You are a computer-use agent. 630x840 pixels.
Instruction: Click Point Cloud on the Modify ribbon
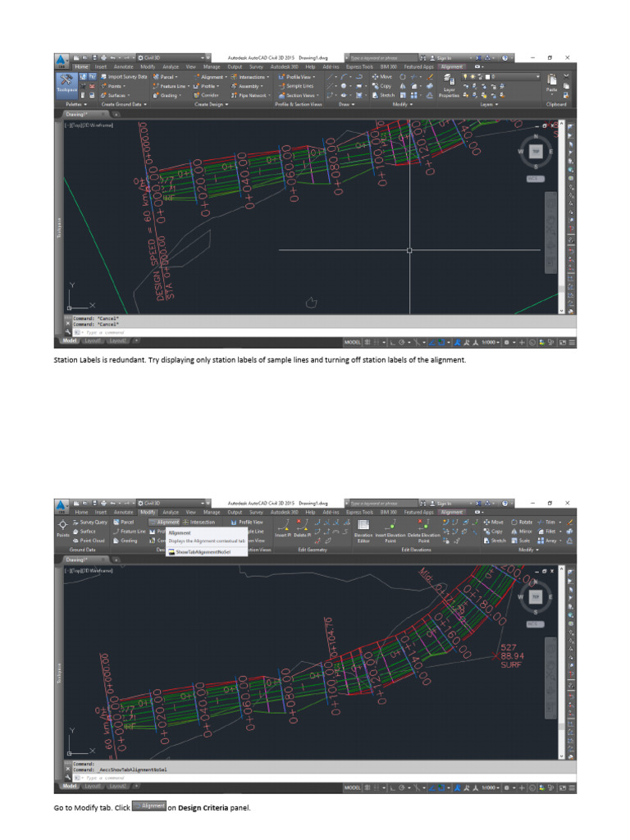[89, 541]
